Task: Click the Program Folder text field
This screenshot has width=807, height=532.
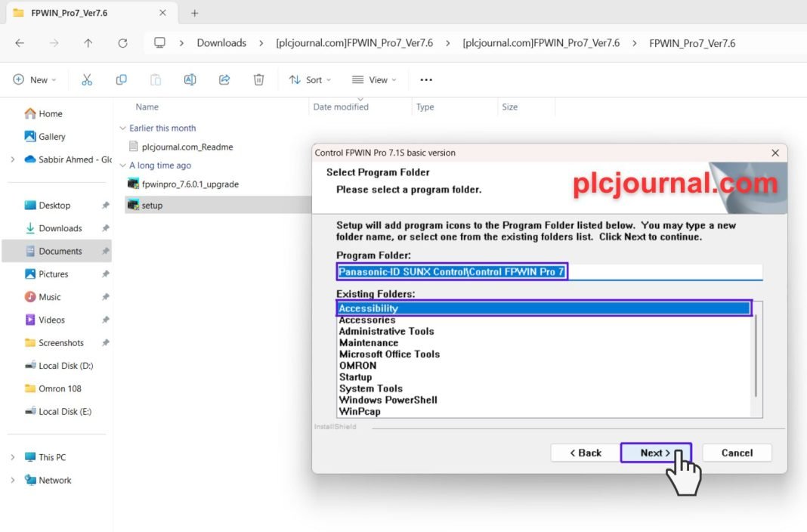Action: (x=549, y=272)
